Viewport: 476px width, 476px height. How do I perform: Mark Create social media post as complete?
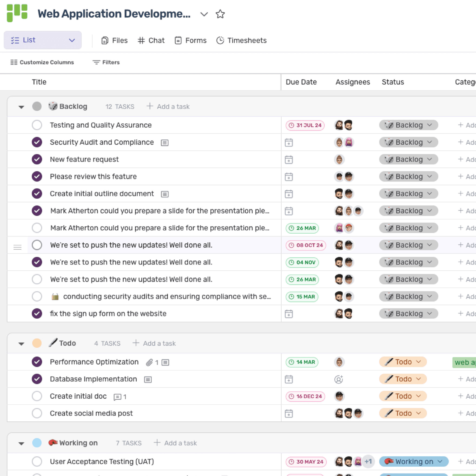[x=37, y=413]
